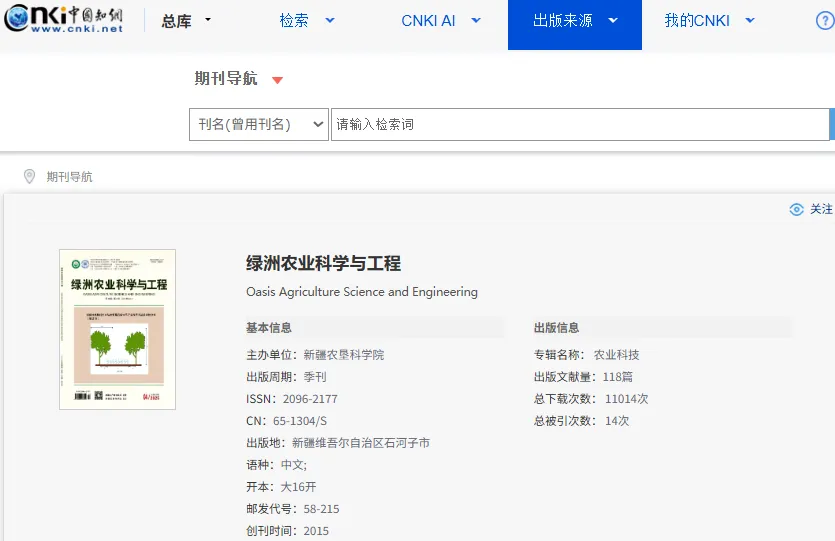The width and height of the screenshot is (835, 541).
Task: Click the sponsor 新疆农垦科学院
Action: [344, 355]
